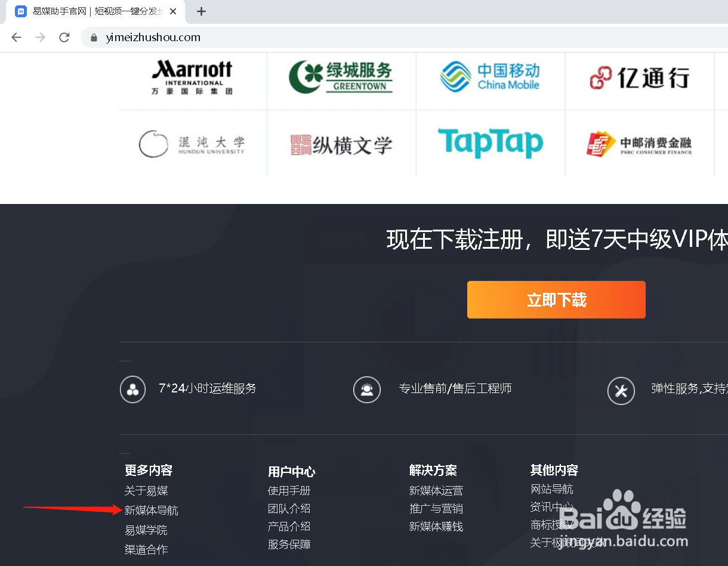The height and width of the screenshot is (566, 728).
Task: Open the 新媒体导航 link
Action: coord(152,511)
